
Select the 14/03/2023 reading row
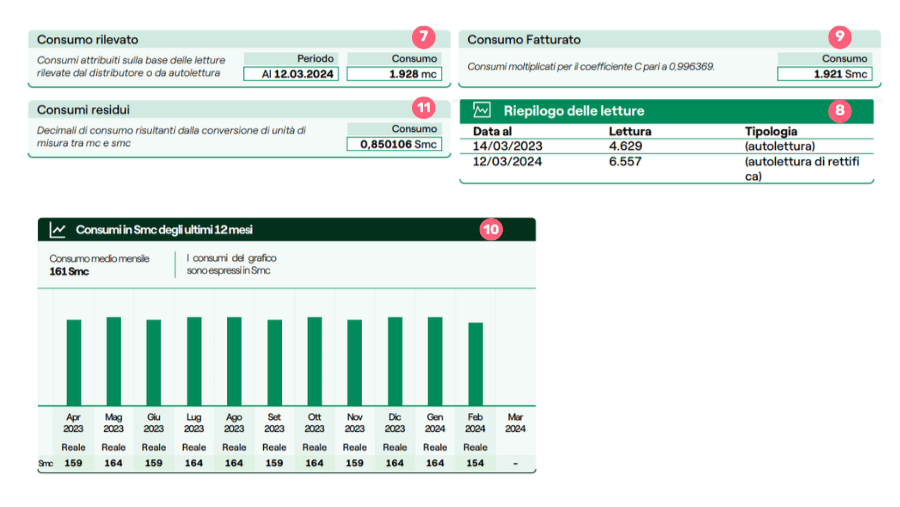pyautogui.click(x=665, y=146)
